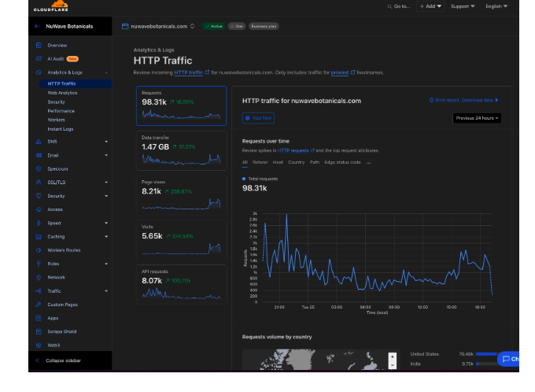Click the map zoom out minus button
The image size is (535, 392).
point(393,364)
